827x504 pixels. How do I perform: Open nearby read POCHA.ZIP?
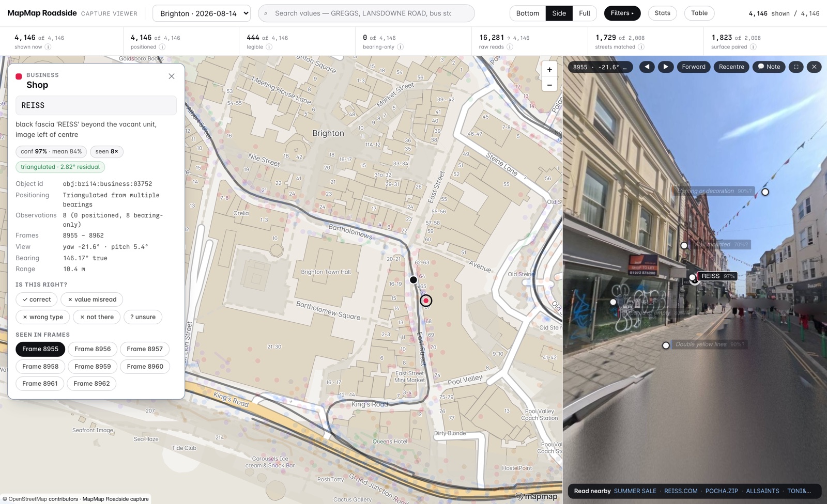722,491
